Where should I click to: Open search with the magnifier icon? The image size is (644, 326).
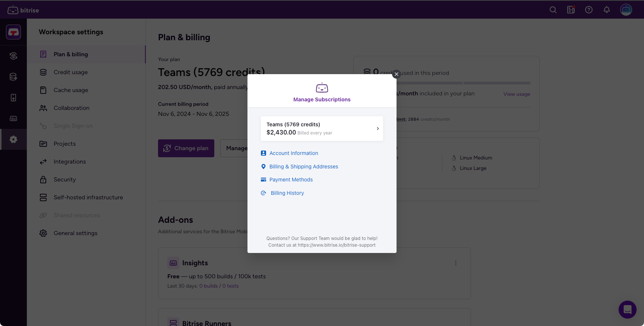click(553, 10)
